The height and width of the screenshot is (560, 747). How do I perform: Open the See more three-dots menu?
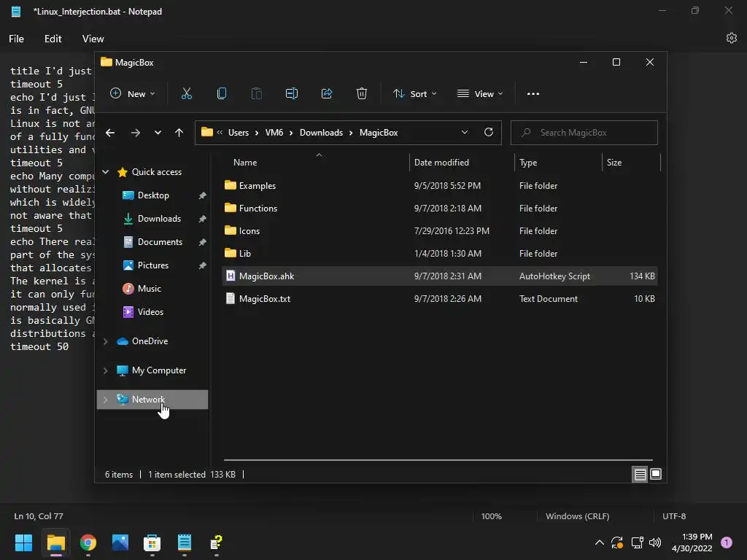click(x=533, y=94)
